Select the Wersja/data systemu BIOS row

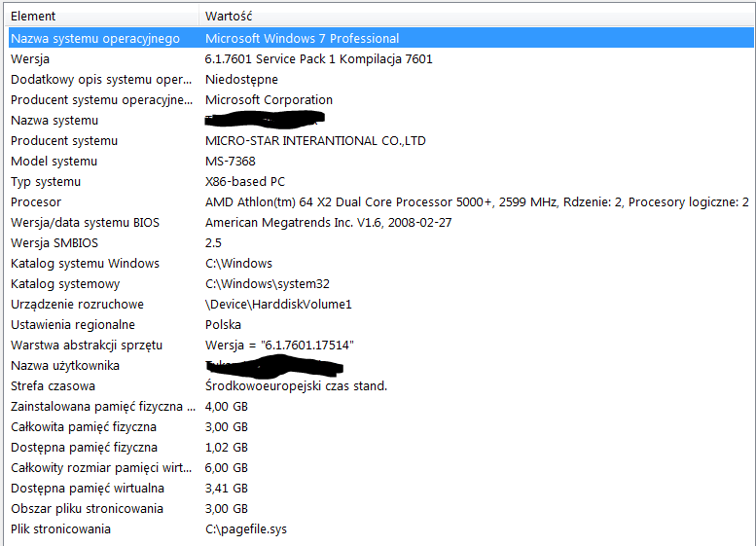pyautogui.click(x=85, y=222)
